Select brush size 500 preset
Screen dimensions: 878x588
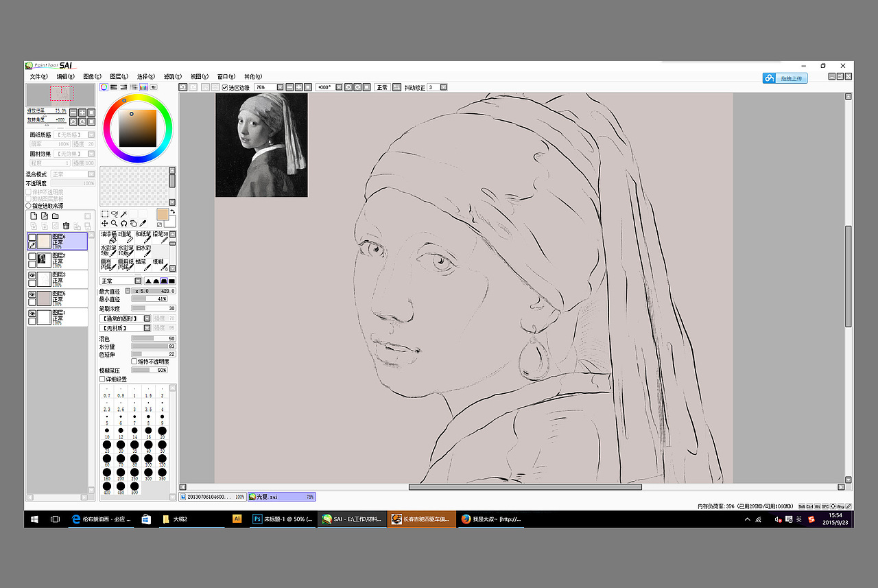coord(134,488)
